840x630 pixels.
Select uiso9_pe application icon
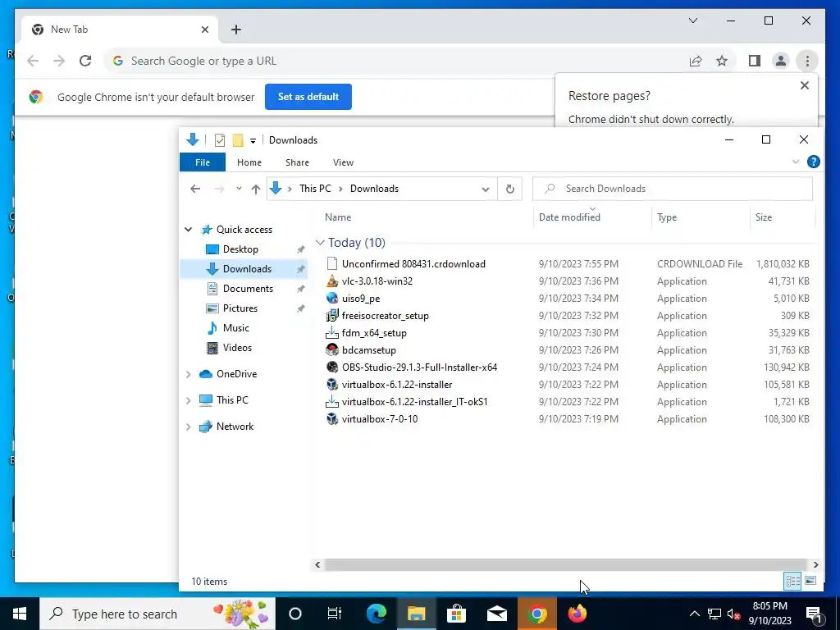(x=332, y=299)
